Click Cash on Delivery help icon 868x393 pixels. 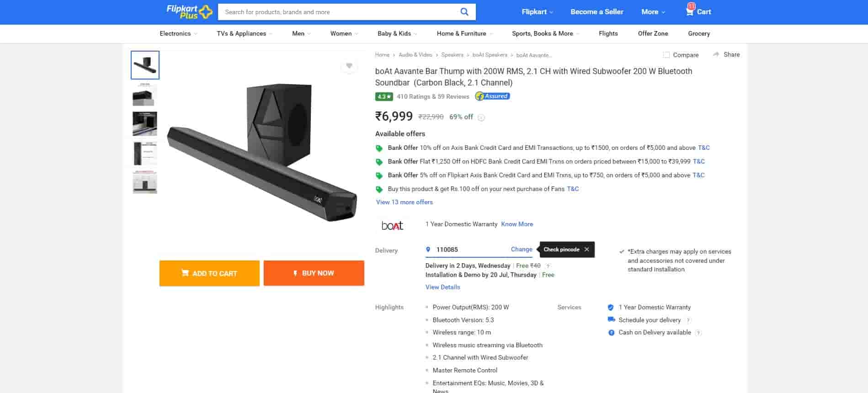pos(698,333)
